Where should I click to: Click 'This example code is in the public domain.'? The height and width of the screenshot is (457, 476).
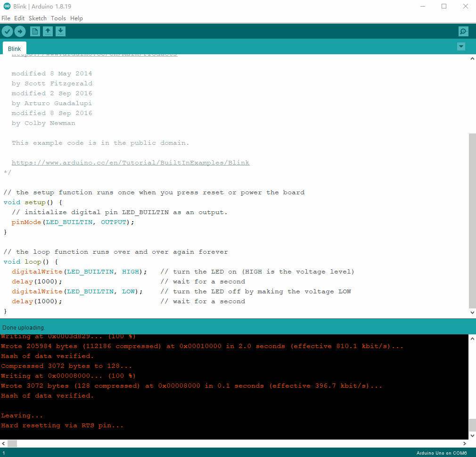tap(100, 143)
